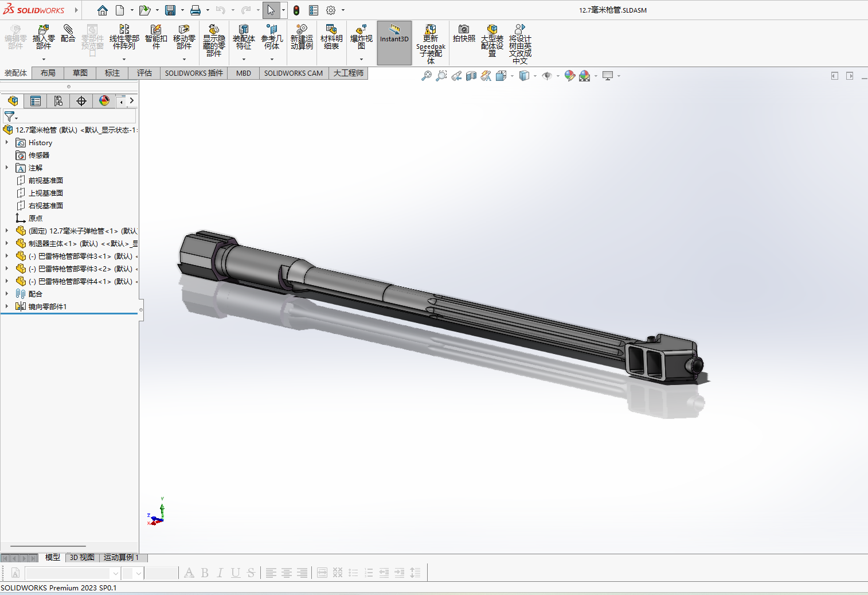Open 线性零部件阵列 linear pattern tool
The height and width of the screenshot is (595, 868).
coord(124,37)
